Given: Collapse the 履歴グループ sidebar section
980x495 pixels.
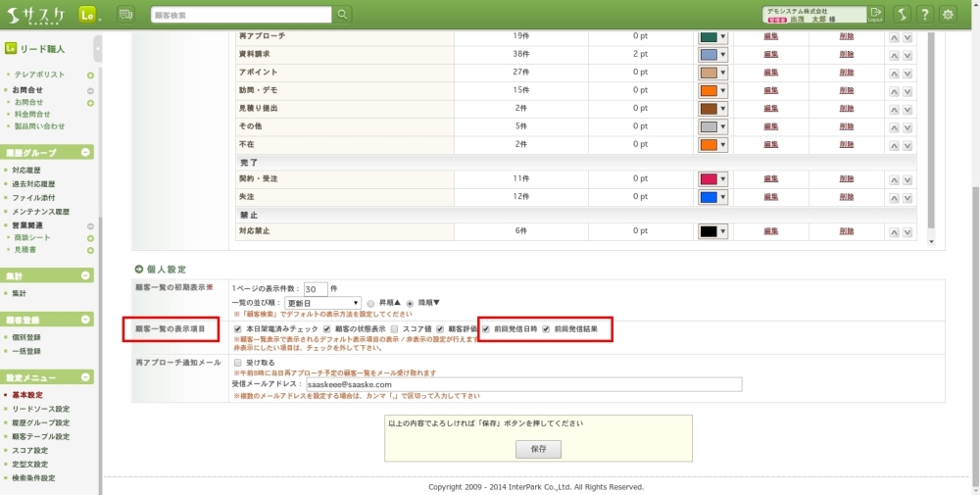Looking at the screenshot, I should pos(87,153).
